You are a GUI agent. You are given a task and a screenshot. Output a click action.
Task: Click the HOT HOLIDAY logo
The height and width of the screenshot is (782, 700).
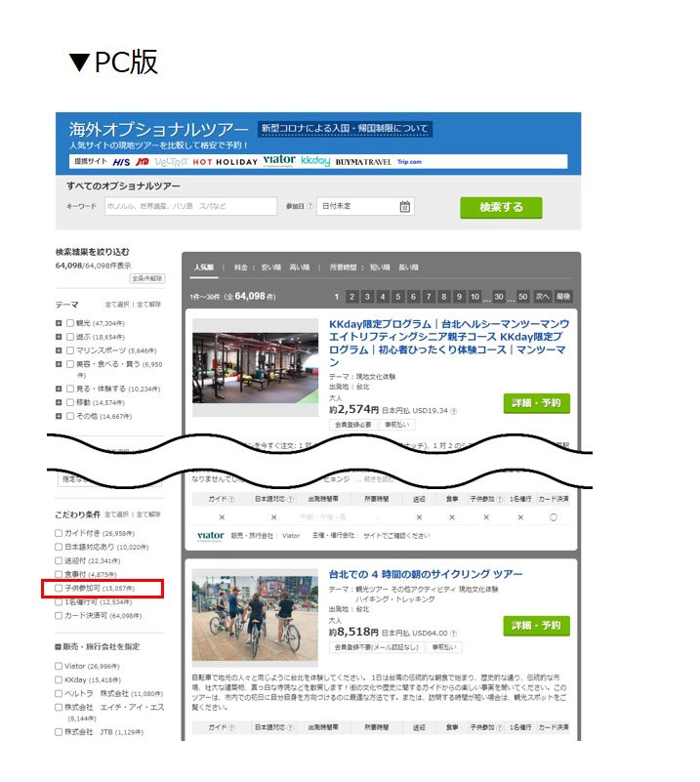225,161
